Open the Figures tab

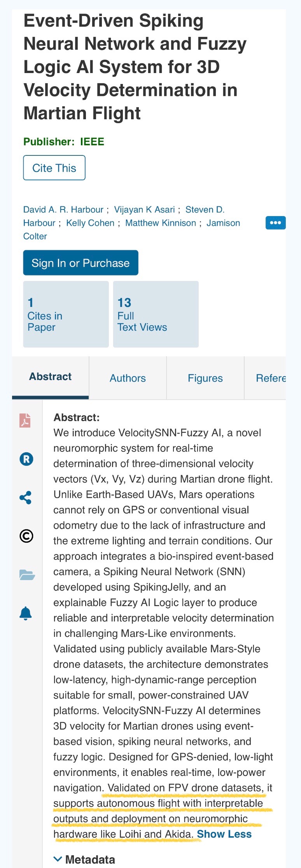(x=205, y=378)
